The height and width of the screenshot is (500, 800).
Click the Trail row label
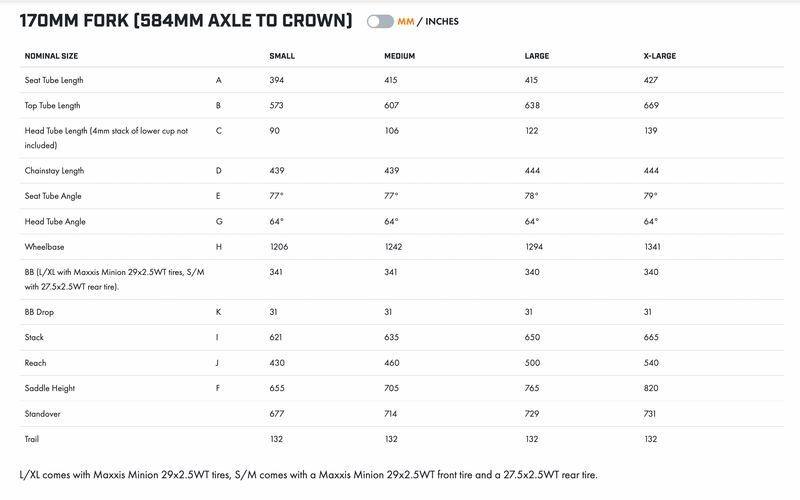[x=33, y=438]
